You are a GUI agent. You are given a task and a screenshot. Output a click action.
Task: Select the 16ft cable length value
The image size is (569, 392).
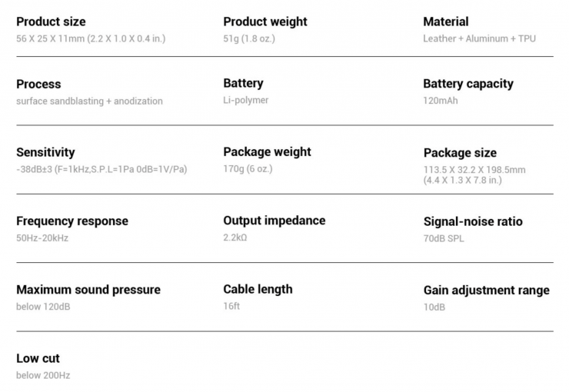coord(231,306)
